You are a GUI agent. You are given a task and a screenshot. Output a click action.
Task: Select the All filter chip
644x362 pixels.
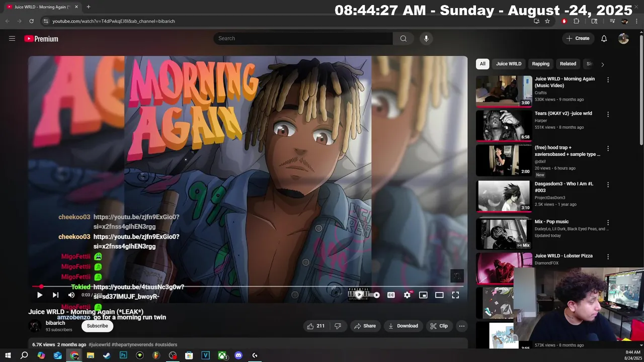[x=482, y=64]
